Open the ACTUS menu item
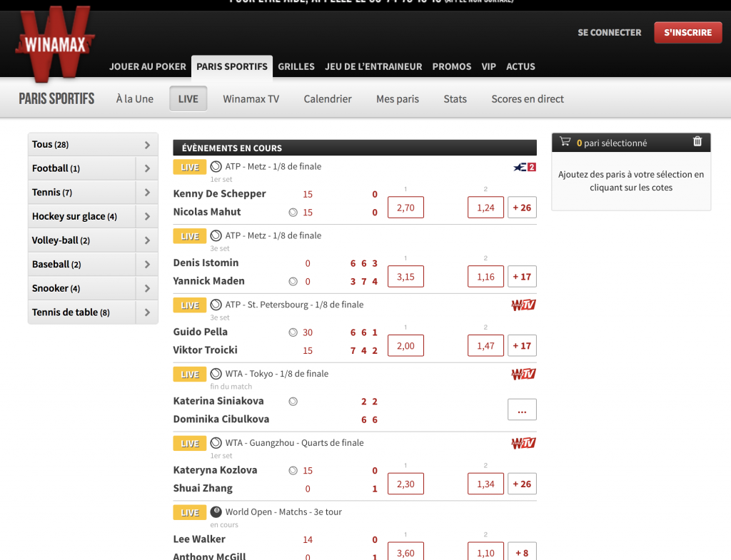The height and width of the screenshot is (560, 731). click(520, 66)
